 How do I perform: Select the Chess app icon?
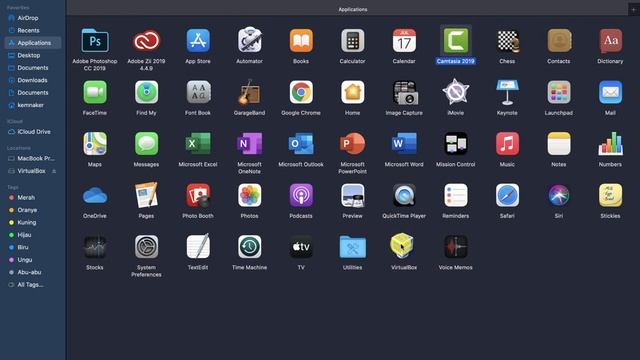(x=507, y=40)
